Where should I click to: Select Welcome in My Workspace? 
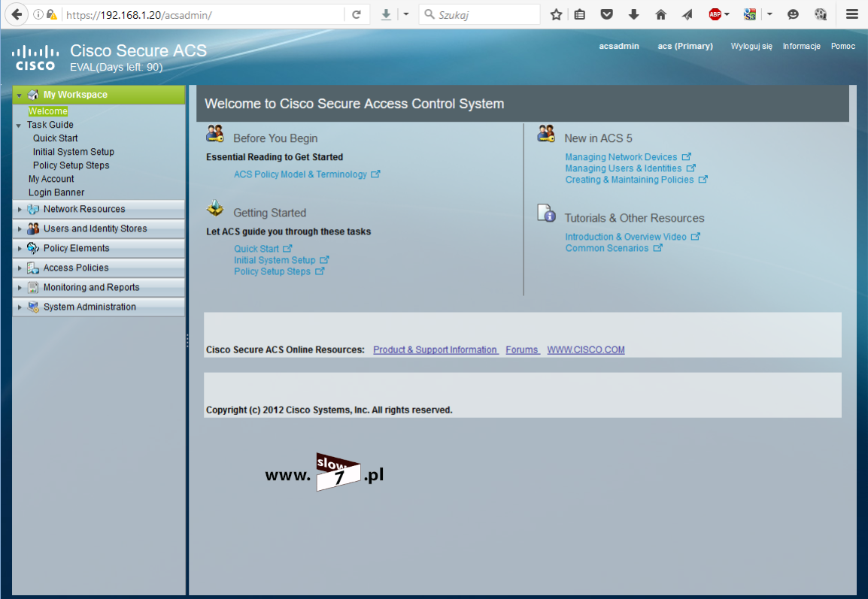coord(47,111)
